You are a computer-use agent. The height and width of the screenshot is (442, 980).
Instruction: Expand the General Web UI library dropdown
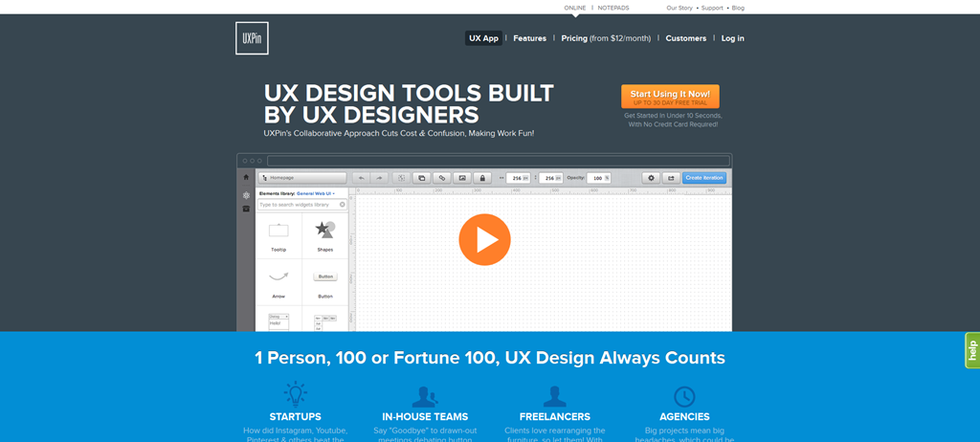(x=316, y=194)
